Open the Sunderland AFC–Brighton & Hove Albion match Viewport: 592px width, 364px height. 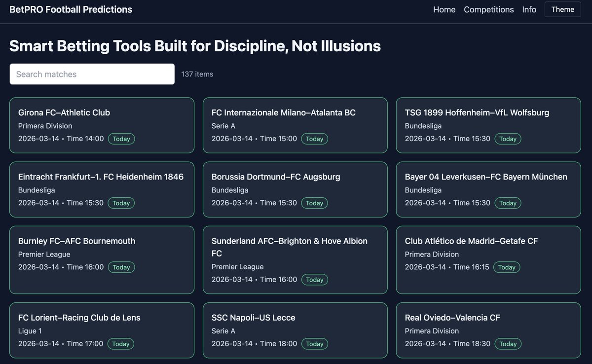click(x=295, y=260)
